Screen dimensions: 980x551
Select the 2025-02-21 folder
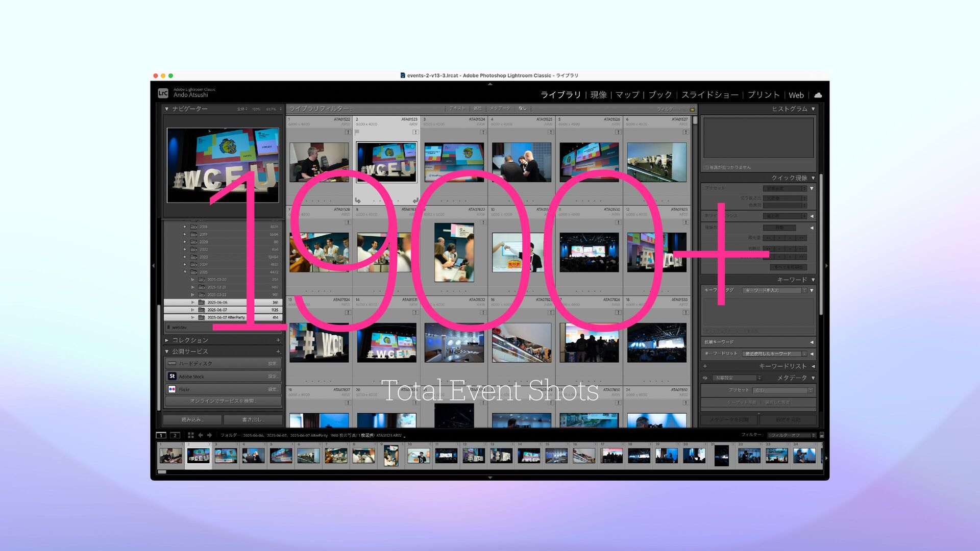(x=222, y=287)
